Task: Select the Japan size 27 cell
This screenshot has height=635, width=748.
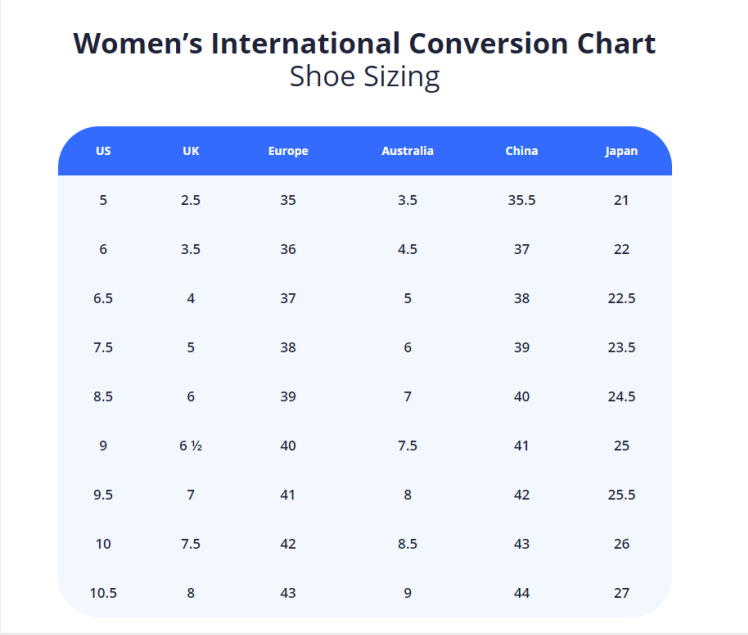Action: click(x=621, y=593)
